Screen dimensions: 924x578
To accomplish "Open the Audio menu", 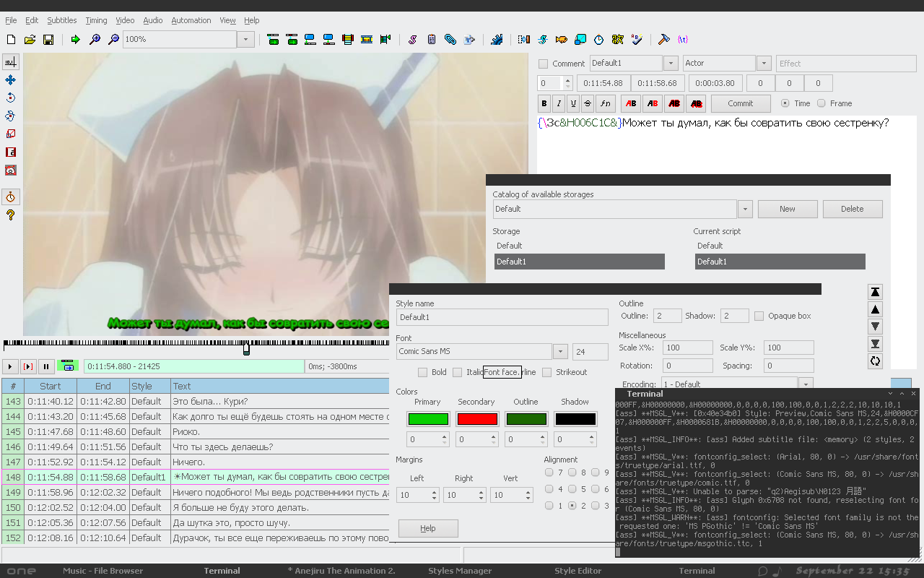I will point(153,20).
